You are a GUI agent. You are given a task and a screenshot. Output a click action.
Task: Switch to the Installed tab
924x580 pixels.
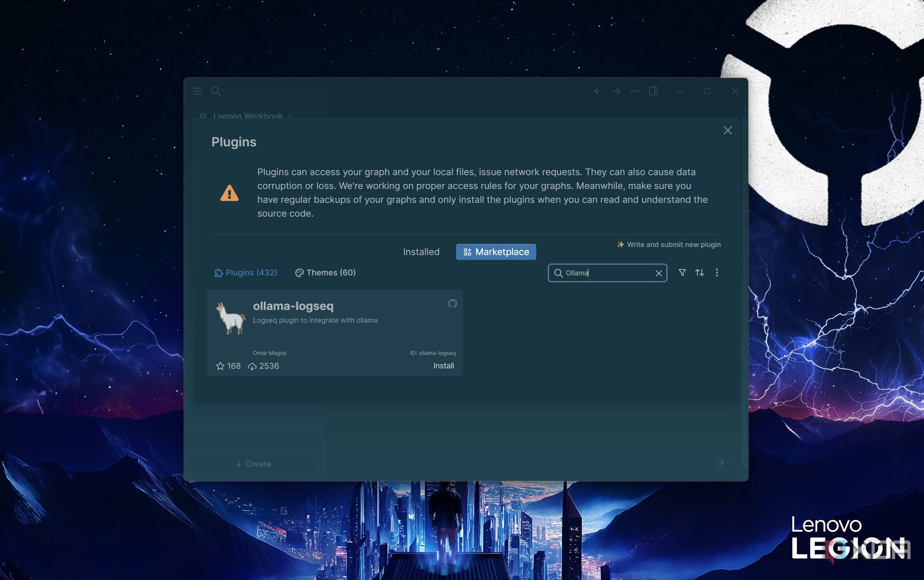(x=421, y=252)
